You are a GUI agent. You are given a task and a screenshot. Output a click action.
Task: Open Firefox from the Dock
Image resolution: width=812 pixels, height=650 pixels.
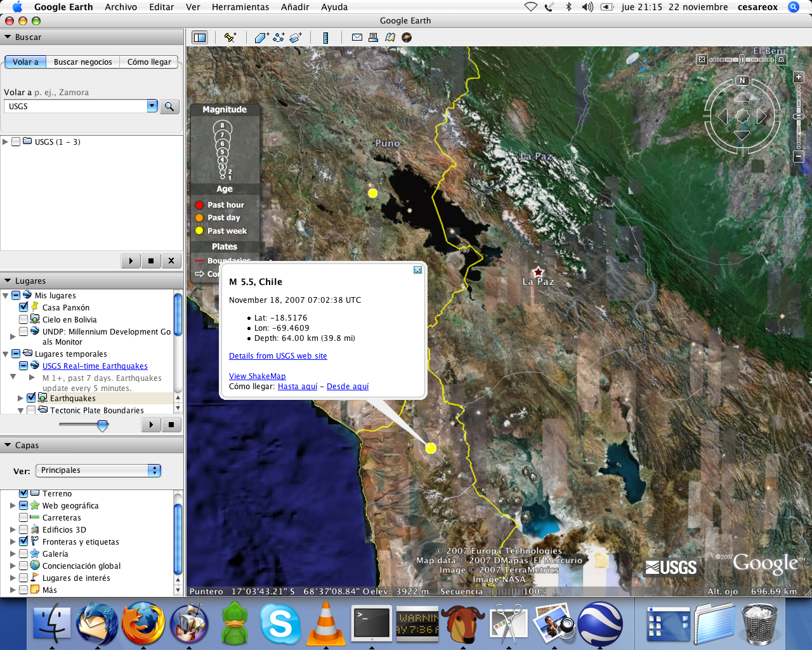(x=143, y=624)
